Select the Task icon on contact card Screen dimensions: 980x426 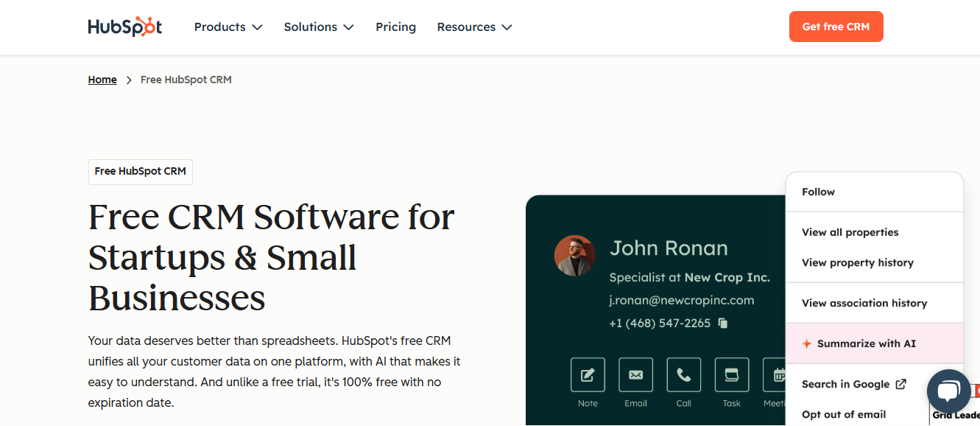click(732, 374)
